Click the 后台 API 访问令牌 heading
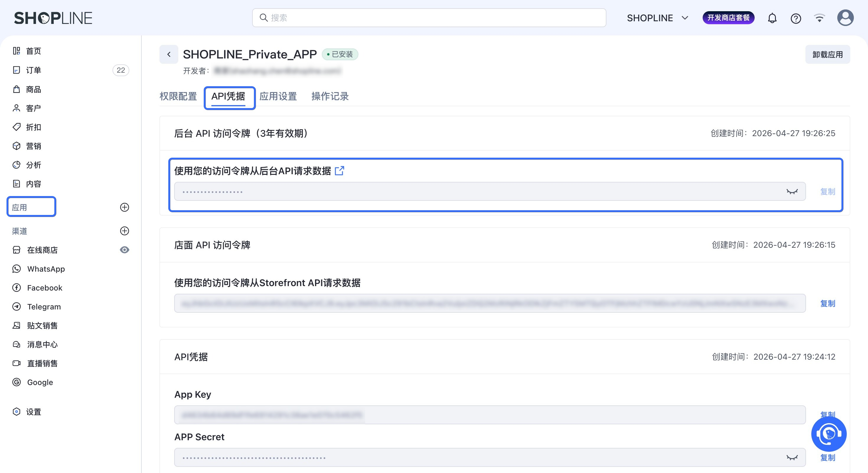The image size is (868, 473). (x=241, y=133)
